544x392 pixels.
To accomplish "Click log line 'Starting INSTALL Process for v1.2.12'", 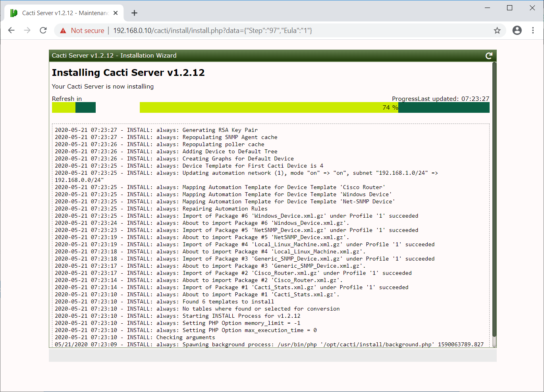I will pyautogui.click(x=177, y=316).
